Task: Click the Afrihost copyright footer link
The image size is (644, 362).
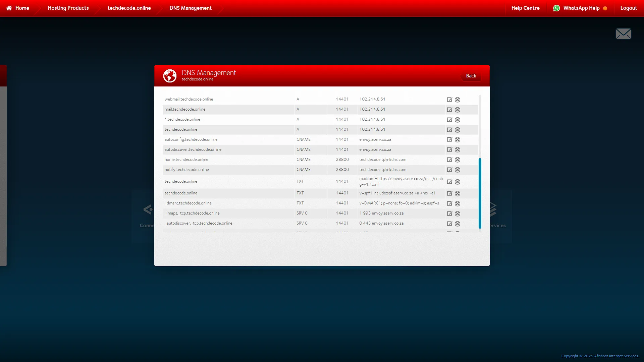Action: 600,356
